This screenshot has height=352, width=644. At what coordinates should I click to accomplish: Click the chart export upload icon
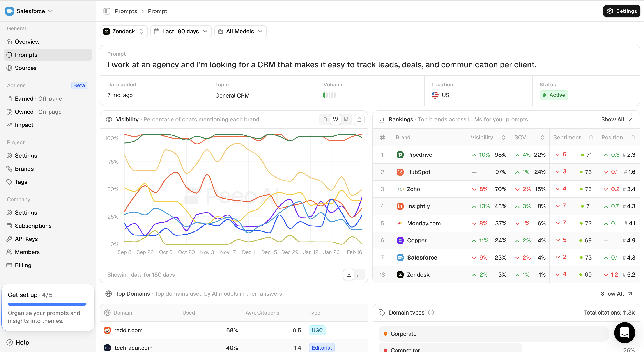(359, 119)
